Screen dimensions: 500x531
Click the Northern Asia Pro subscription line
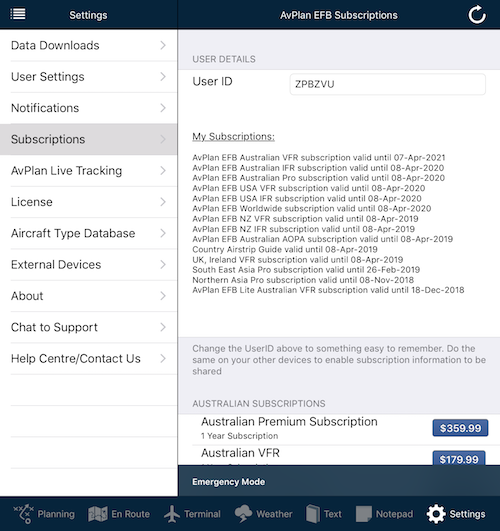tap(303, 280)
